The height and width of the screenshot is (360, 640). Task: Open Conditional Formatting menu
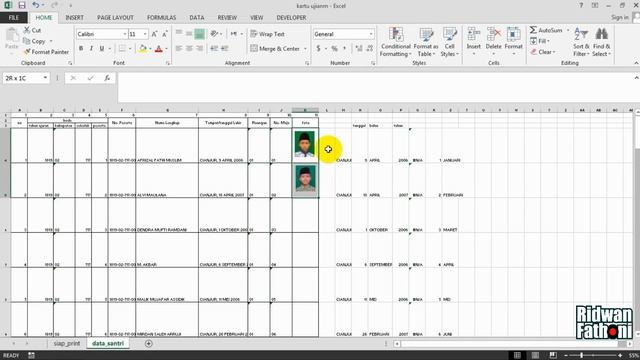(x=395, y=42)
